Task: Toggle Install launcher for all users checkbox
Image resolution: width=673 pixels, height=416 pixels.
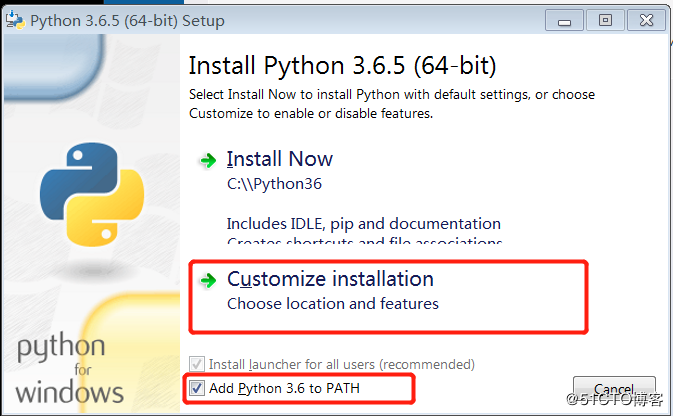Action: pos(197,364)
